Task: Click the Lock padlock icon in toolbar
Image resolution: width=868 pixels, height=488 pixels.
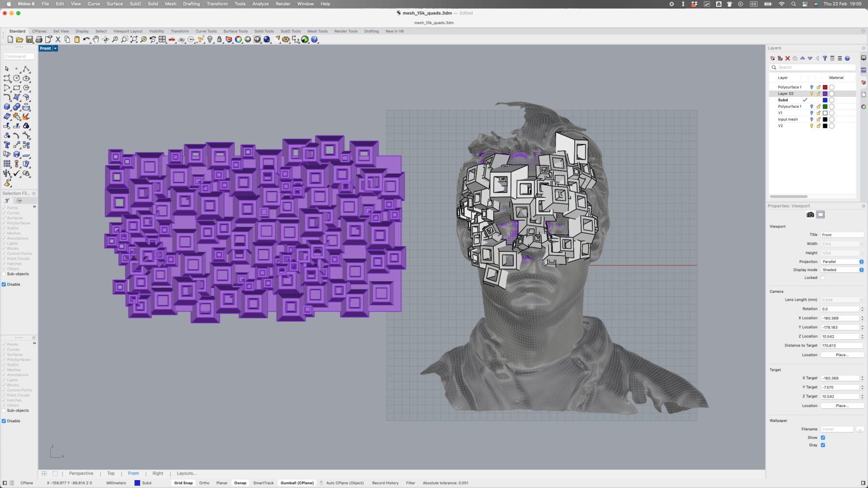Action: pos(219,40)
